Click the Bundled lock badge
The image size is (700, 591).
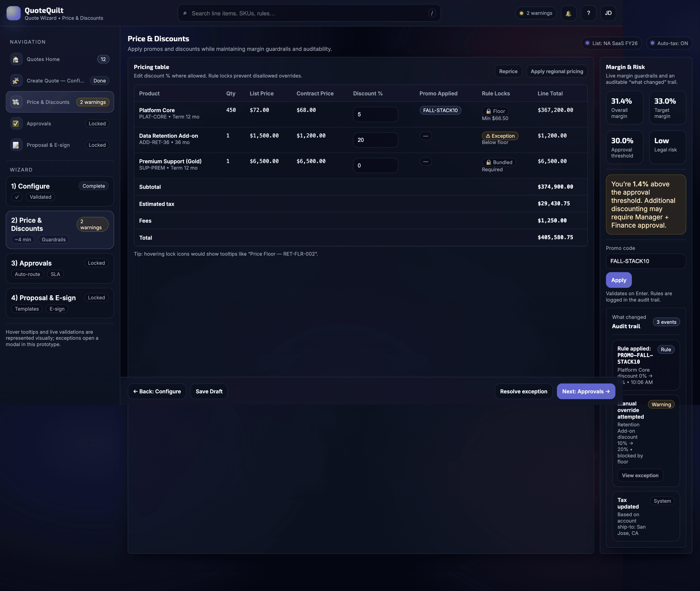tap(498, 162)
